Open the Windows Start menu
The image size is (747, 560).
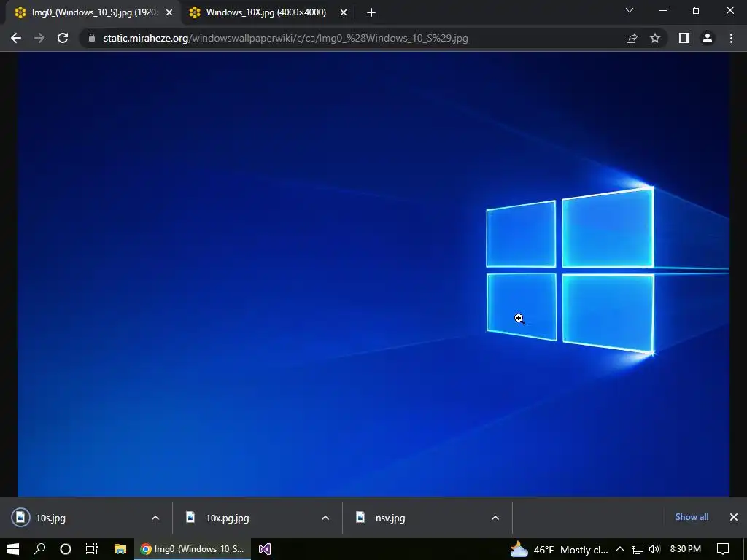click(13, 549)
